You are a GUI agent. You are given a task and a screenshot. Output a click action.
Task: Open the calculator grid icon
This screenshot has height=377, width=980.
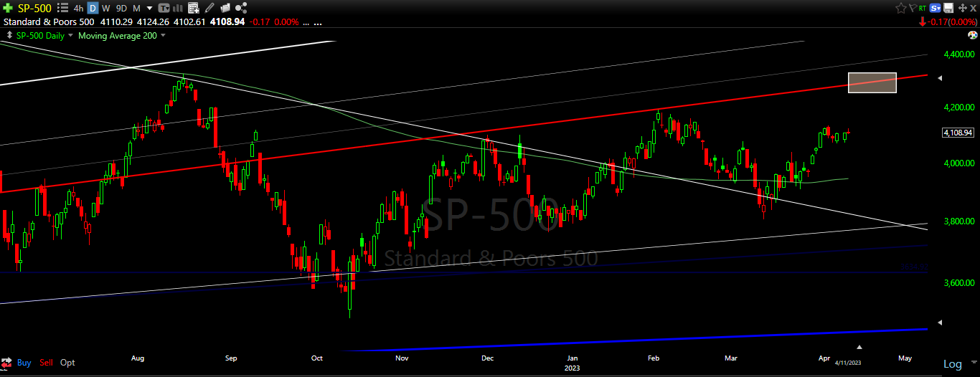[194, 8]
